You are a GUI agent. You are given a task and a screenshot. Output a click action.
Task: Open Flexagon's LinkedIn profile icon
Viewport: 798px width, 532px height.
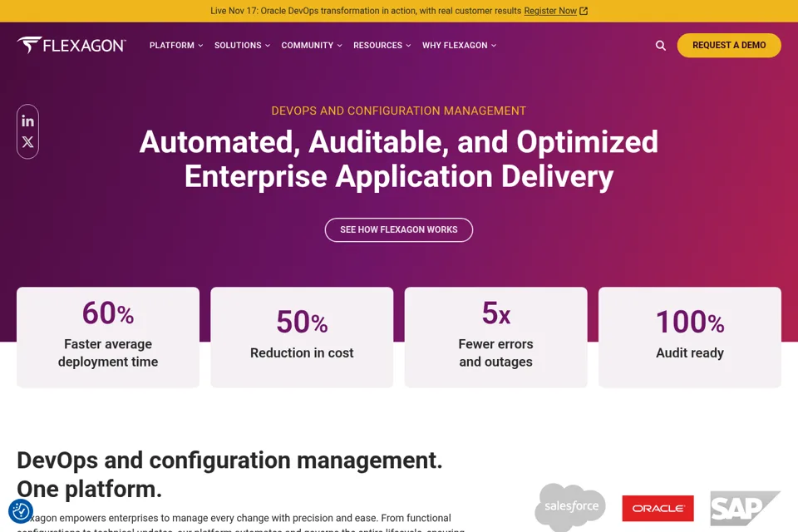(x=27, y=121)
